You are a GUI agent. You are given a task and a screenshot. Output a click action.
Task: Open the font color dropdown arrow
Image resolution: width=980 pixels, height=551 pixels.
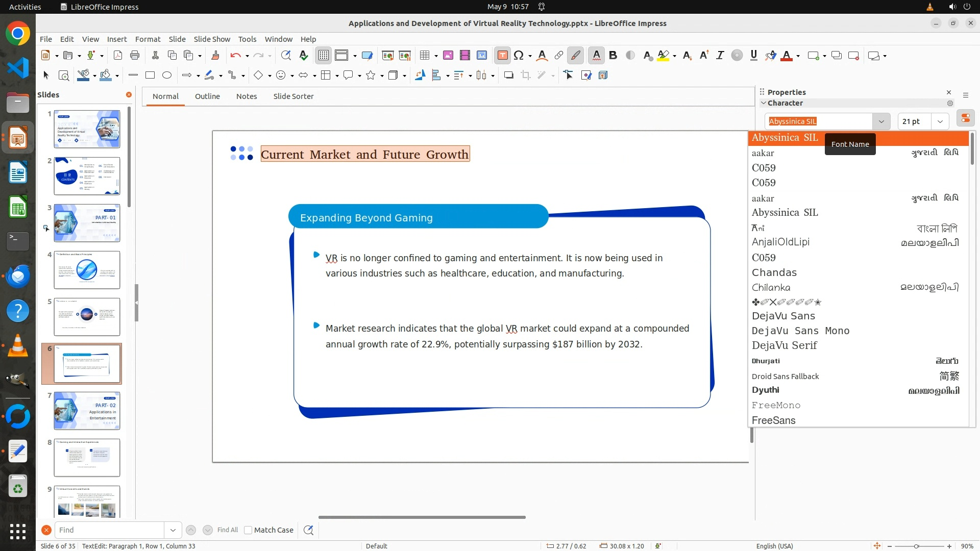798,56
